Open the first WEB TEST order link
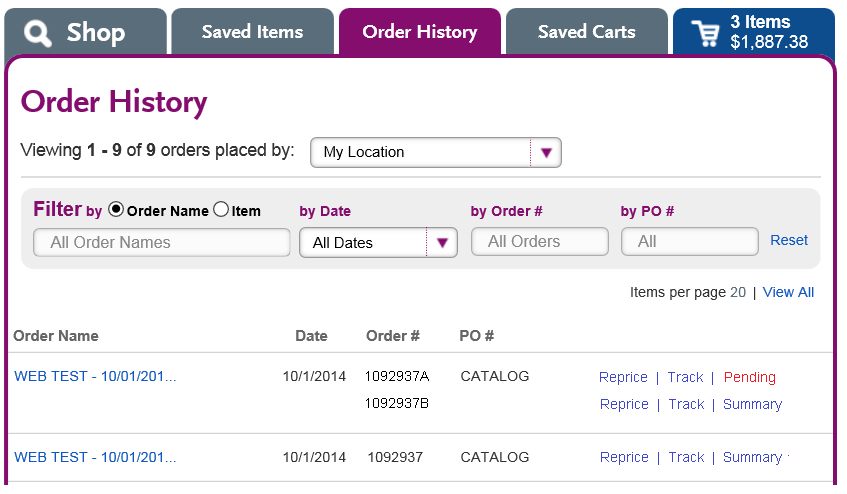This screenshot has width=847, height=494. (95, 376)
